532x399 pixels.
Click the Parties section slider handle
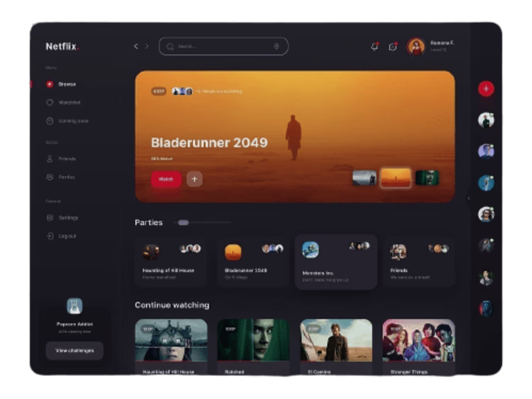[183, 223]
